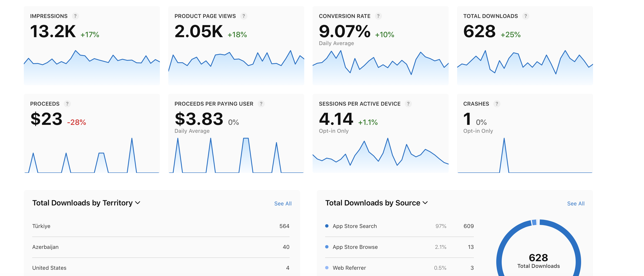Viewport: 644px width, 276px height.
Task: Open the Total Downloads chart card
Action: pyautogui.click(x=525, y=46)
